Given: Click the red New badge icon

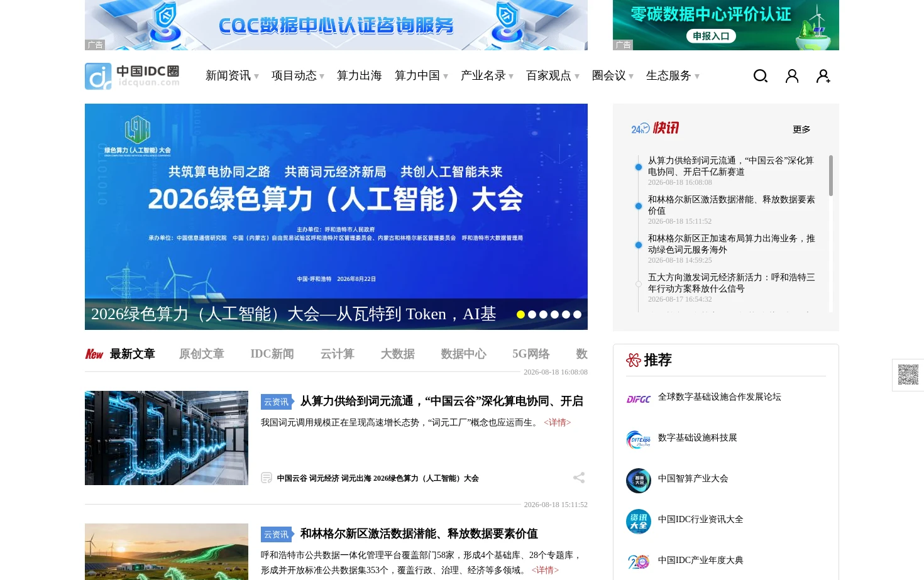Looking at the screenshot, I should pyautogui.click(x=94, y=354).
